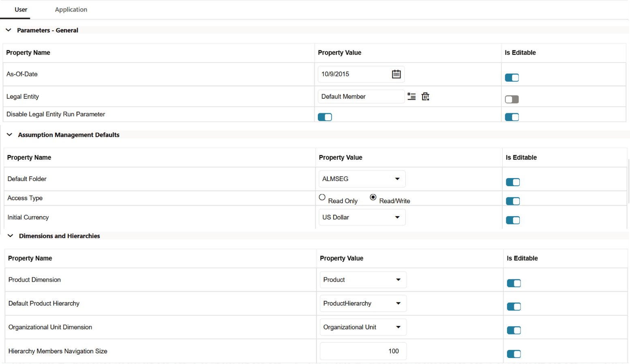The height and width of the screenshot is (364, 630).
Task: Open the Legal Entity member selector icon
Action: (411, 96)
